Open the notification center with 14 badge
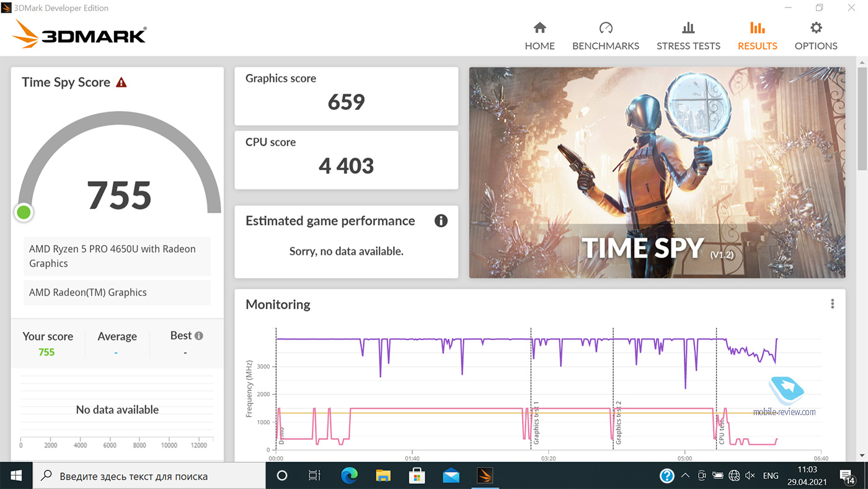Viewport: 868px width, 489px height. [847, 476]
